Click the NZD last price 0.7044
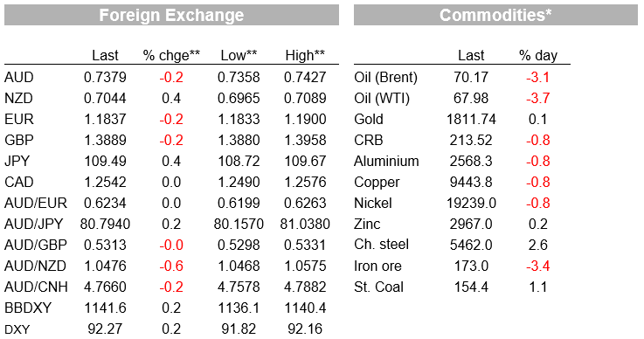 coord(105,98)
